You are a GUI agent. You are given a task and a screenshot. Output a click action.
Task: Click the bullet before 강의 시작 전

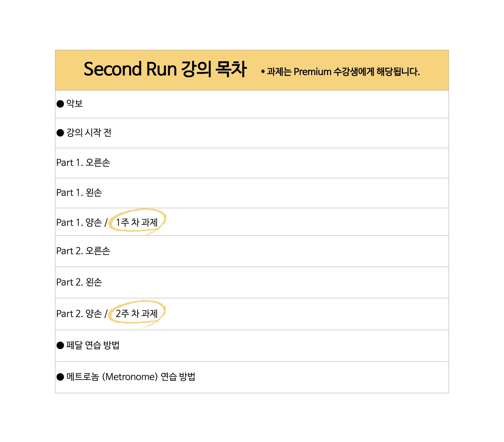(60, 133)
